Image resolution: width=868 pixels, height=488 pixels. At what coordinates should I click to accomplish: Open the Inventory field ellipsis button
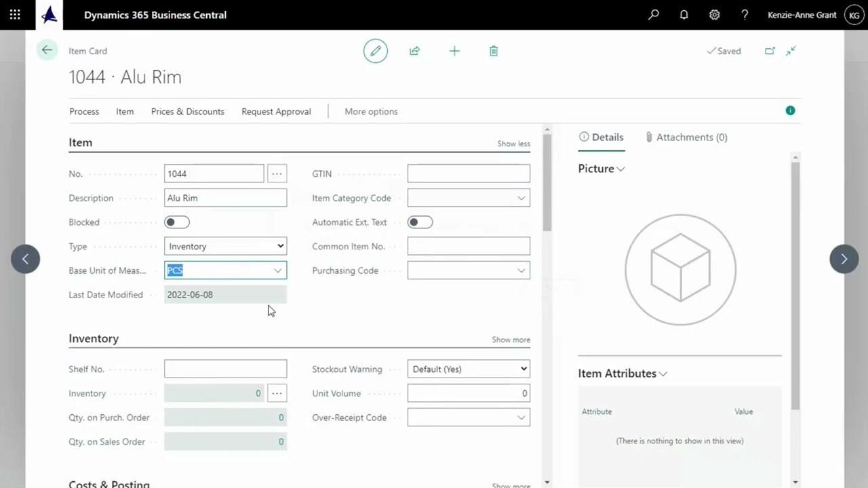277,393
